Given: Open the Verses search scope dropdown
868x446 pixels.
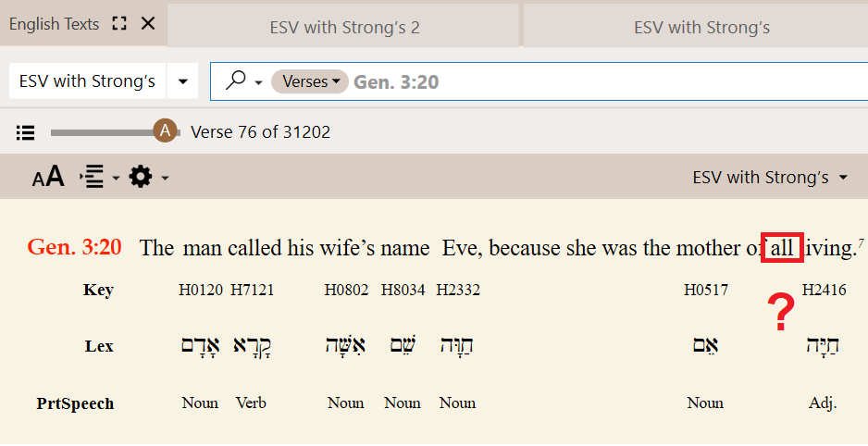Looking at the screenshot, I should (x=310, y=81).
